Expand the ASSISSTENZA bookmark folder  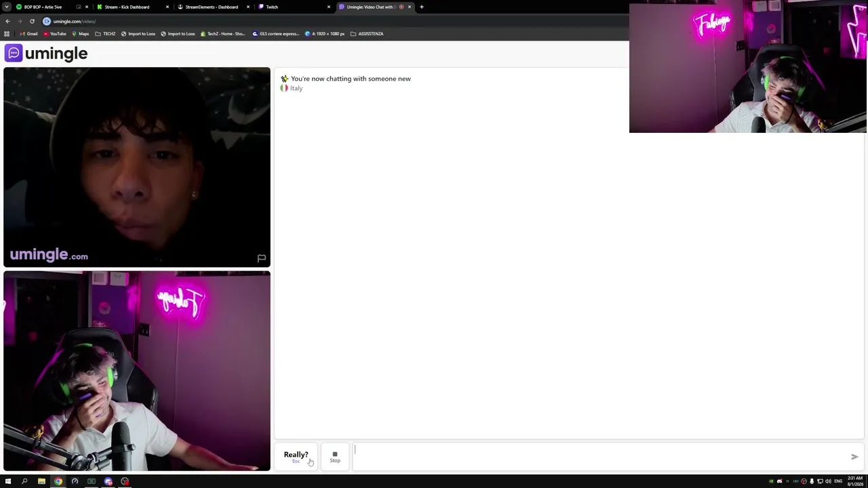pyautogui.click(x=367, y=34)
